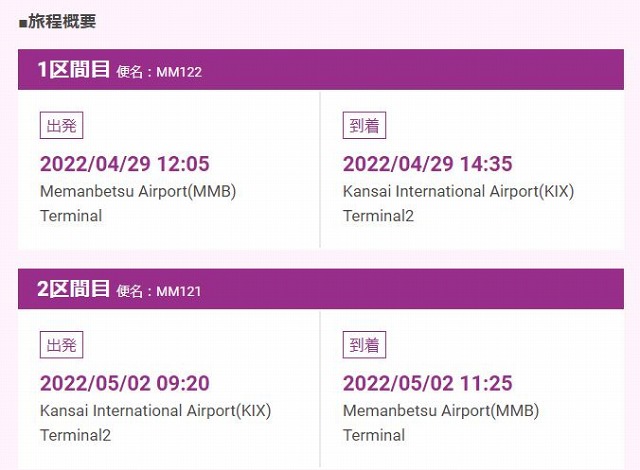Click Terminal2 under the 14:35 arrival
640x470 pixels.
pyautogui.click(x=378, y=216)
